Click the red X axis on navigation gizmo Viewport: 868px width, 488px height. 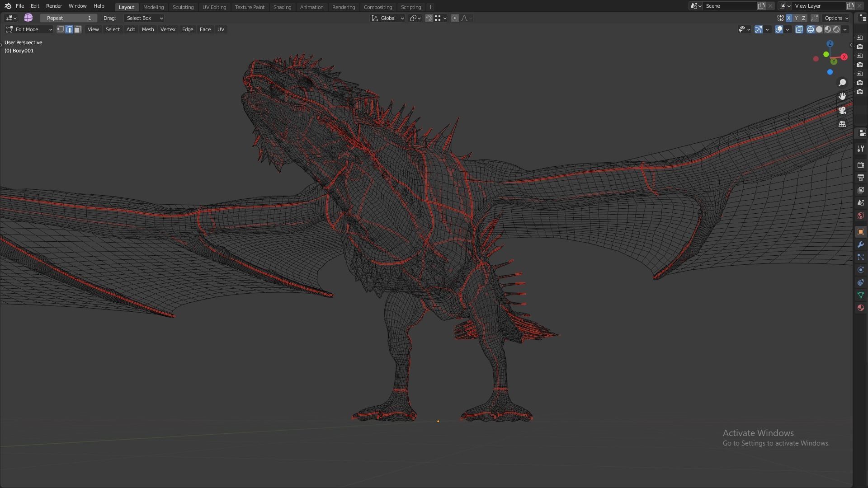click(844, 57)
